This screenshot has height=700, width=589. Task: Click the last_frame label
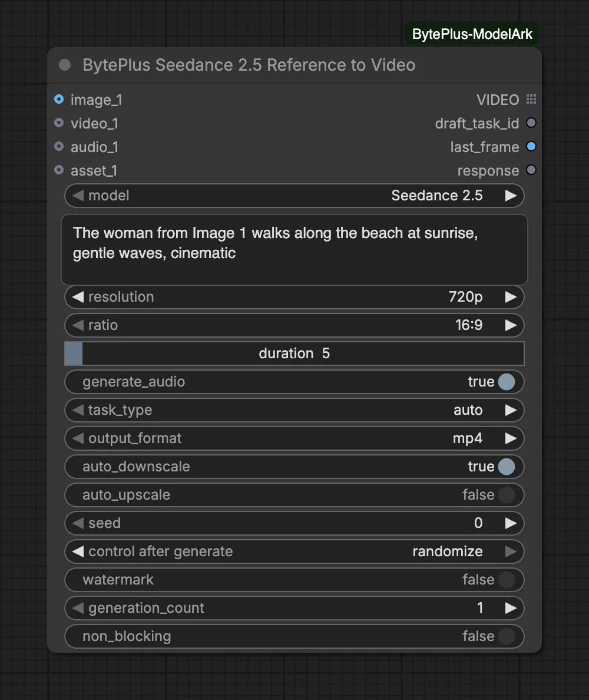tap(485, 147)
